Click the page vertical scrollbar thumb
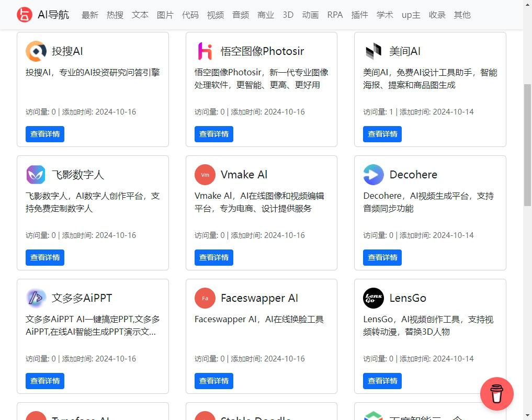Image resolution: width=532 pixels, height=420 pixels. click(528, 145)
